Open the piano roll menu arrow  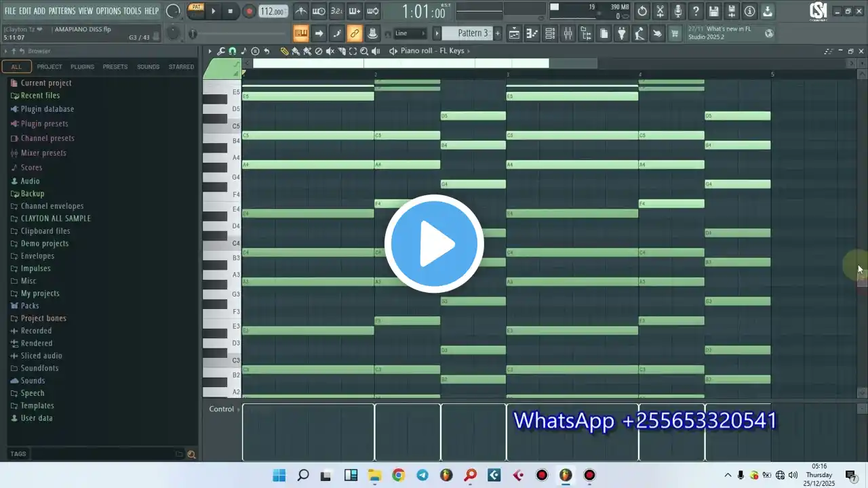210,51
